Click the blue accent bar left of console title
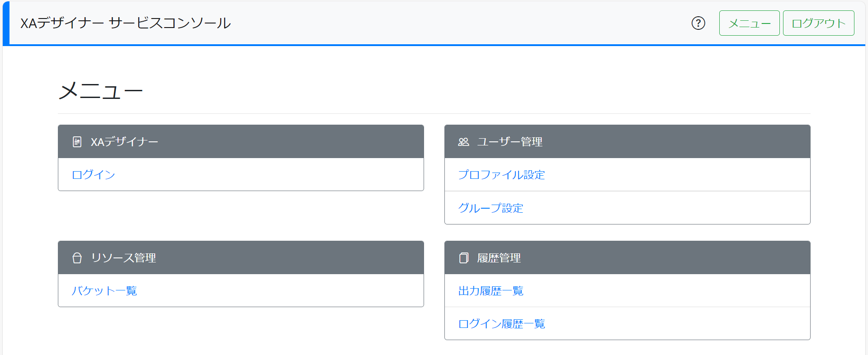Viewport: 868px width, 355px height. (x=6, y=23)
